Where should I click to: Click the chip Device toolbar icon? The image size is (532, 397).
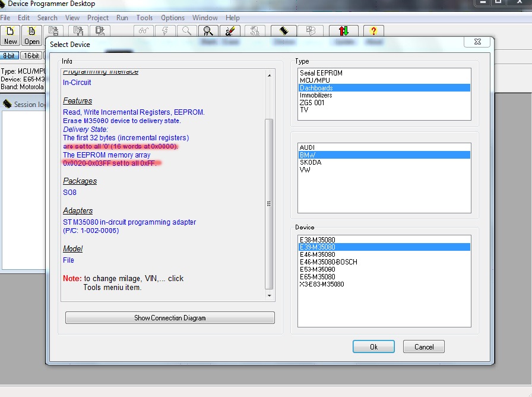[284, 31]
